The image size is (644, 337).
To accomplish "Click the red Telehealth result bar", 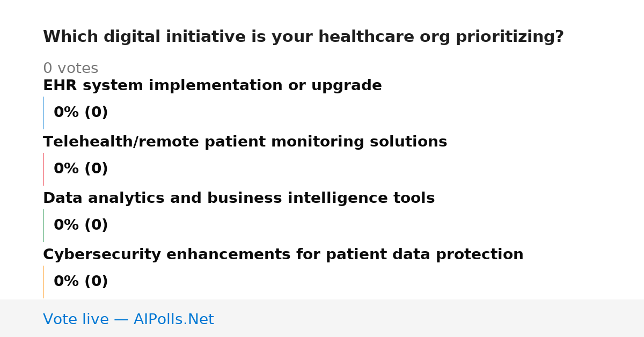I will coord(43,169).
